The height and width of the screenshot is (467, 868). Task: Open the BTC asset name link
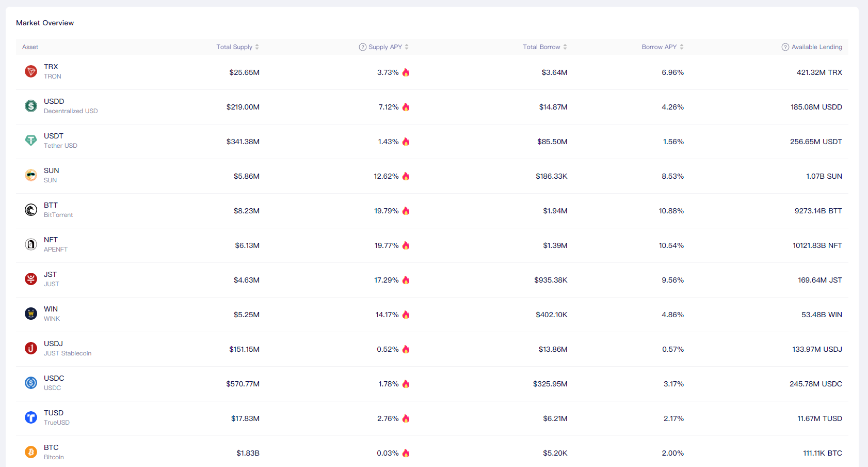(51, 447)
